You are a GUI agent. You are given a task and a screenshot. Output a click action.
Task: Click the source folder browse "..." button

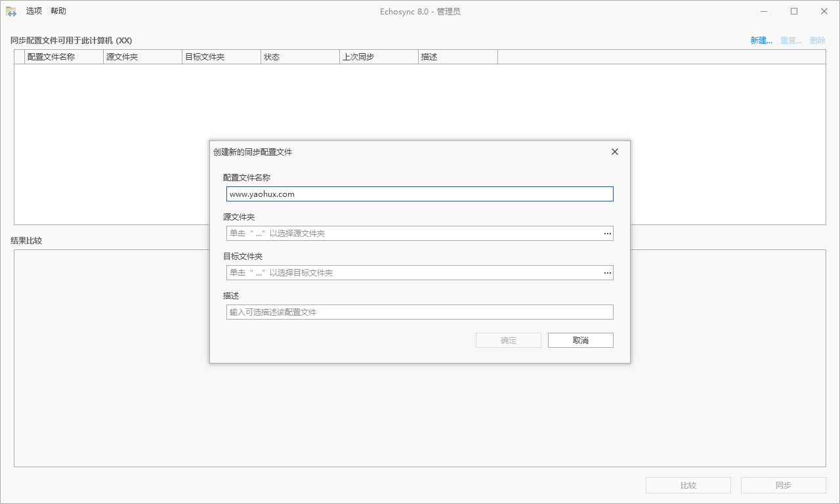coord(607,233)
